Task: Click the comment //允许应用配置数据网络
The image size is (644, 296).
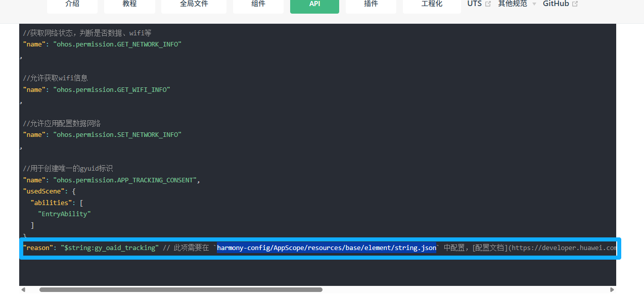Action: [62, 123]
